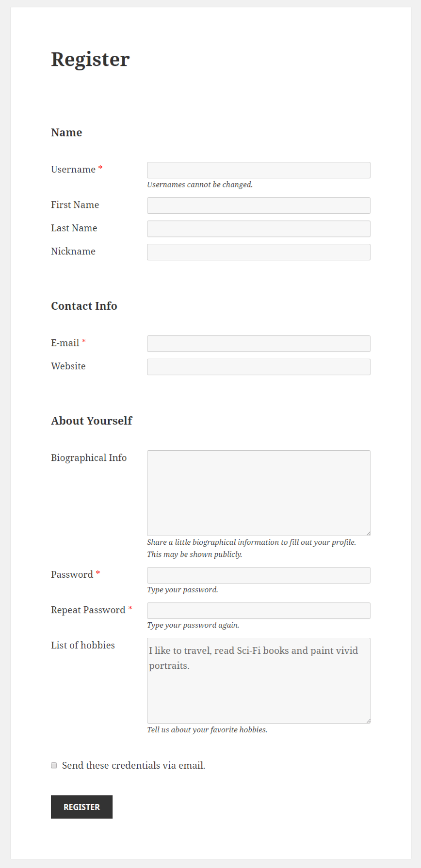Click the hobbies textarea resize grip
Image resolution: width=421 pixels, height=868 pixels.
[x=368, y=721]
